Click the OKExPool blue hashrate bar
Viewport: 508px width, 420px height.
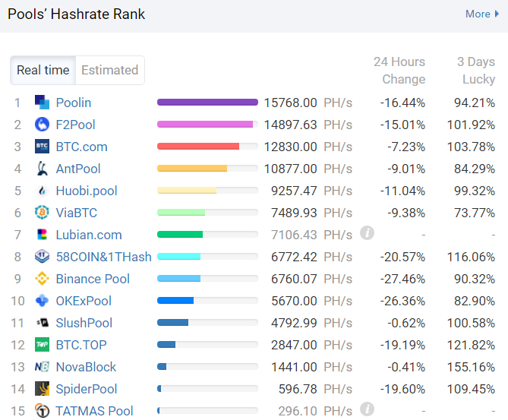pyautogui.click(x=175, y=301)
